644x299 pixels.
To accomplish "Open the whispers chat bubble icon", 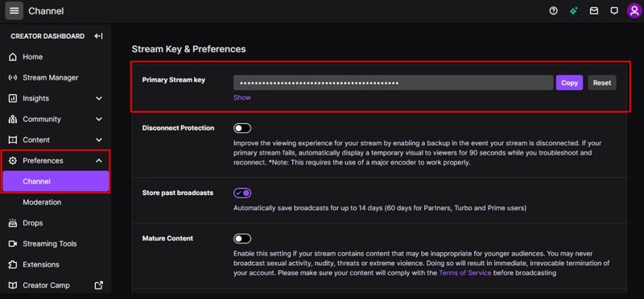I will (x=614, y=11).
